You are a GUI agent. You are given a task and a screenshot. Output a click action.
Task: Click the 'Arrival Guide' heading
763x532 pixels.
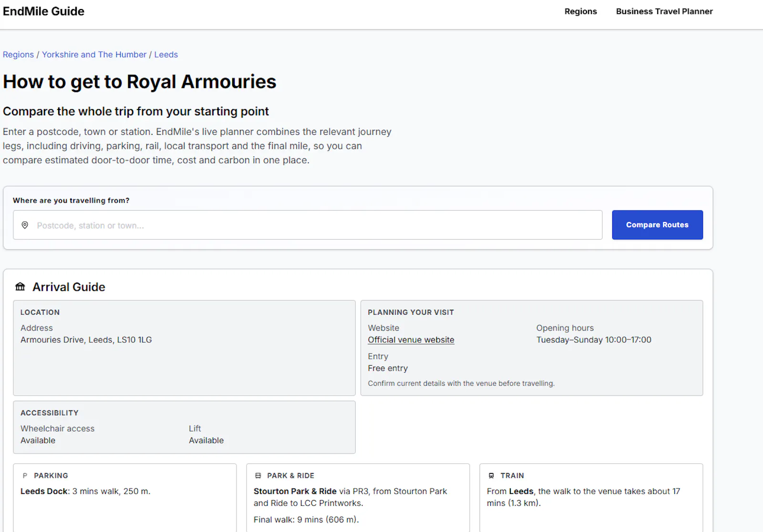[x=69, y=287]
